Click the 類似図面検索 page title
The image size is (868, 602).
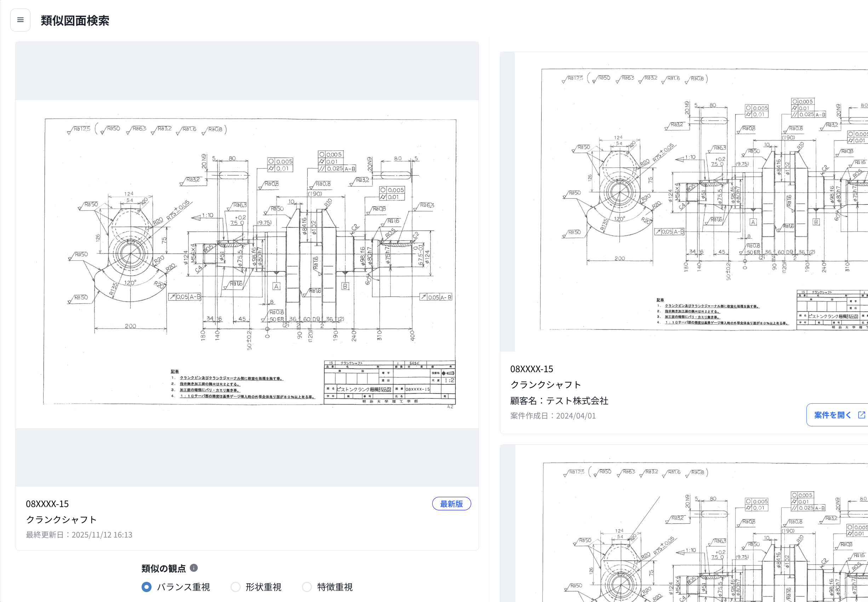(75, 21)
